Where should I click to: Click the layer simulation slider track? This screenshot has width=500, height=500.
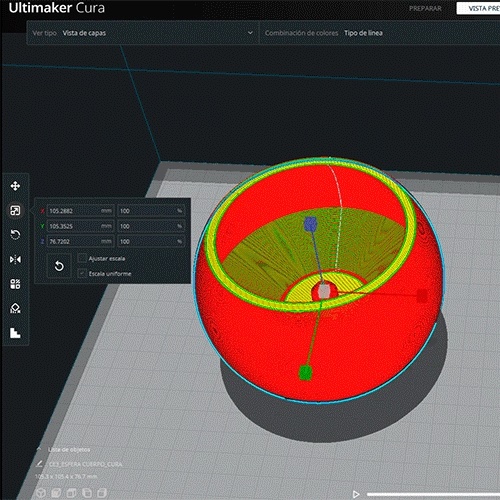click(433, 494)
